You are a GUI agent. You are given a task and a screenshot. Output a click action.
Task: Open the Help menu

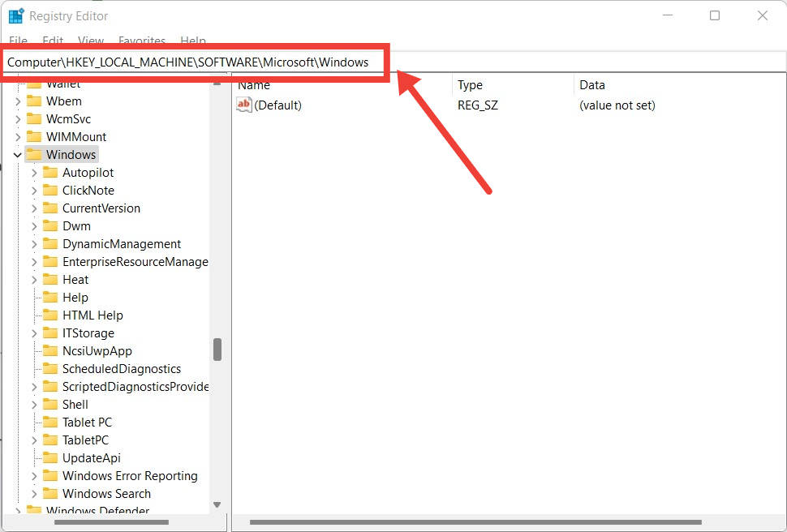pyautogui.click(x=193, y=41)
